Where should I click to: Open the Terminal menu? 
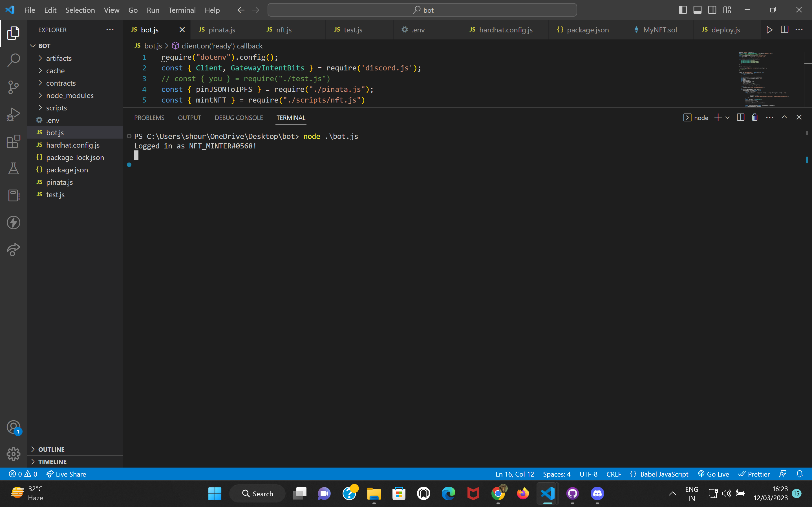[x=182, y=10]
